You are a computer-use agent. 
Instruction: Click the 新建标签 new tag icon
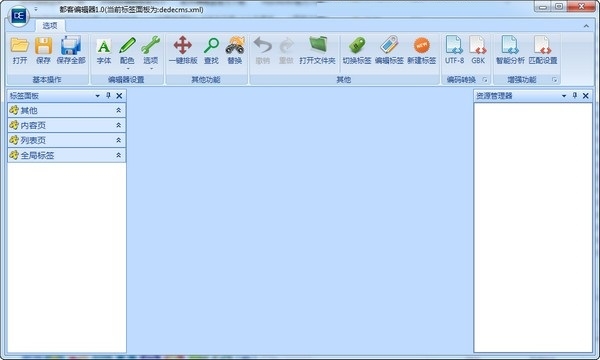[x=421, y=46]
